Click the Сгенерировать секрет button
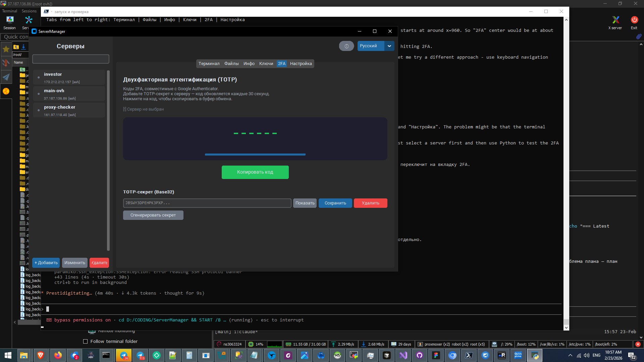This screenshot has height=362, width=644. coord(153,215)
